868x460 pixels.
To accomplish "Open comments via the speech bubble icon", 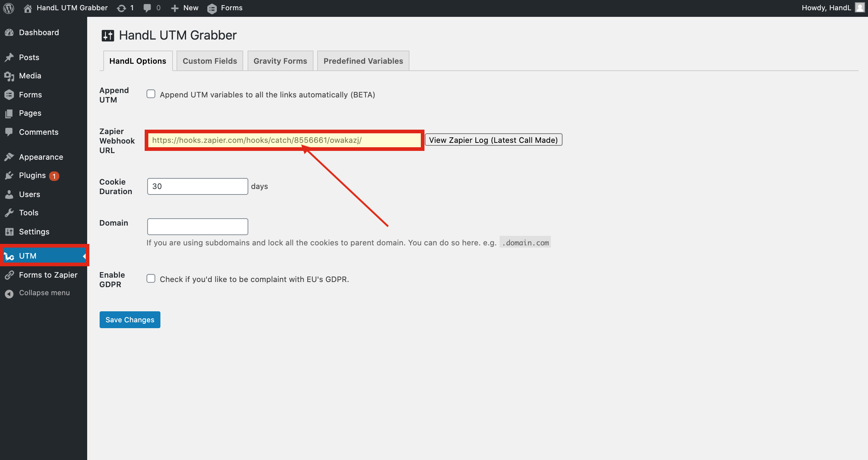I will pyautogui.click(x=148, y=7).
